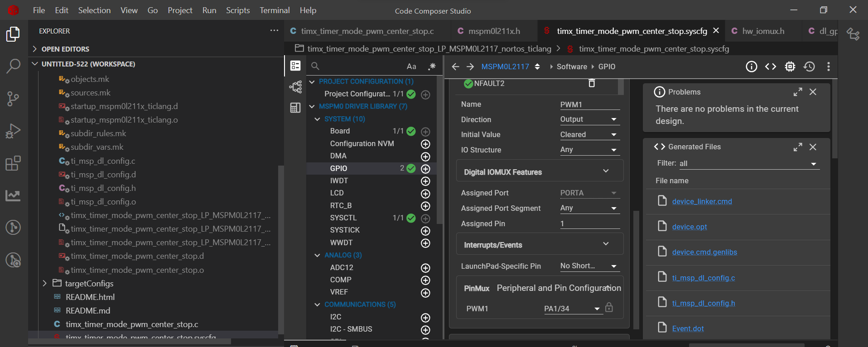Add a Configuration NVM instance
Viewport: 868px width, 347px height.
pyautogui.click(x=425, y=144)
